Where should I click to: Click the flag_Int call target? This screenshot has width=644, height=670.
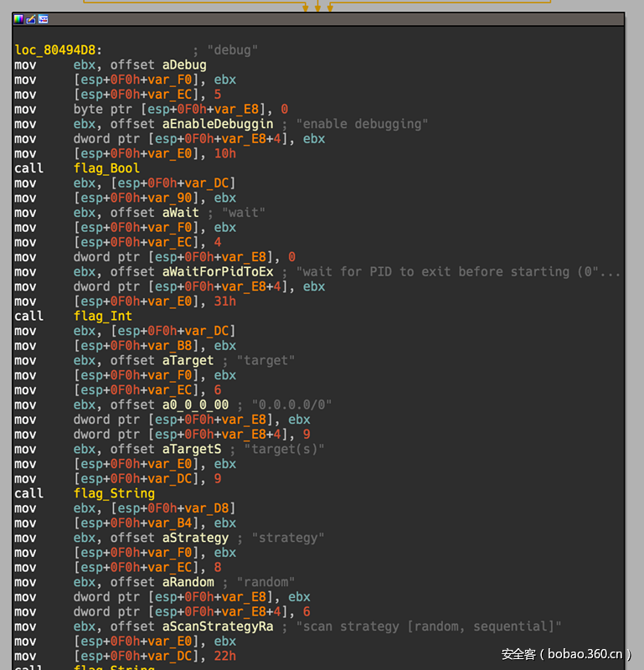[103, 316]
